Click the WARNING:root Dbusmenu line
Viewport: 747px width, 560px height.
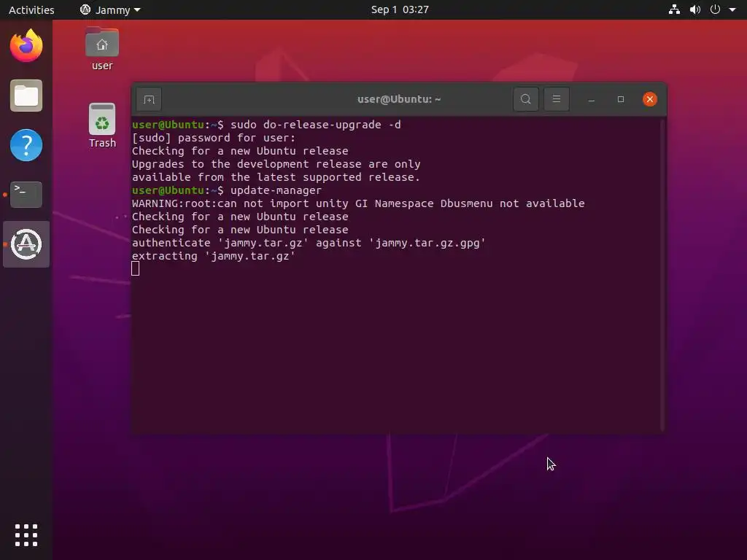358,203
